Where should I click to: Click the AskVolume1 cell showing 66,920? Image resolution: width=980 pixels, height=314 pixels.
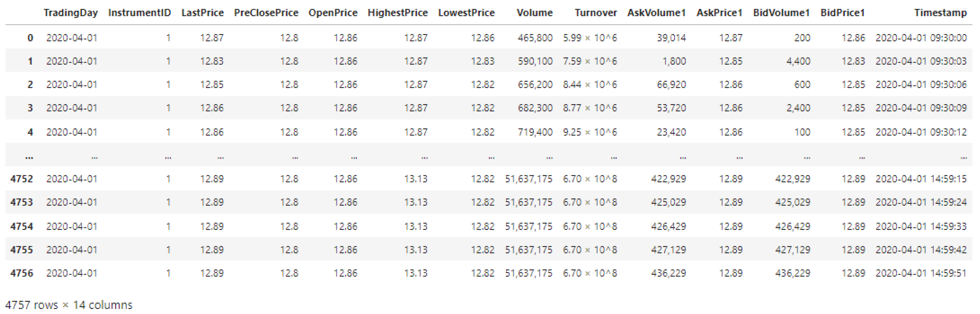(x=671, y=84)
